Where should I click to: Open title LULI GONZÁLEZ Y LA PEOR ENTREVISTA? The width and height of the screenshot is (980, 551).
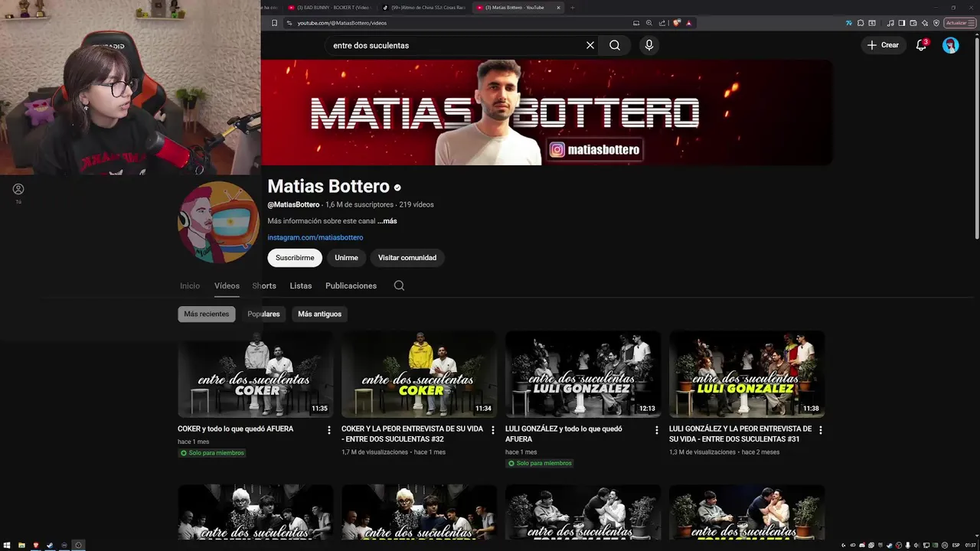click(740, 434)
